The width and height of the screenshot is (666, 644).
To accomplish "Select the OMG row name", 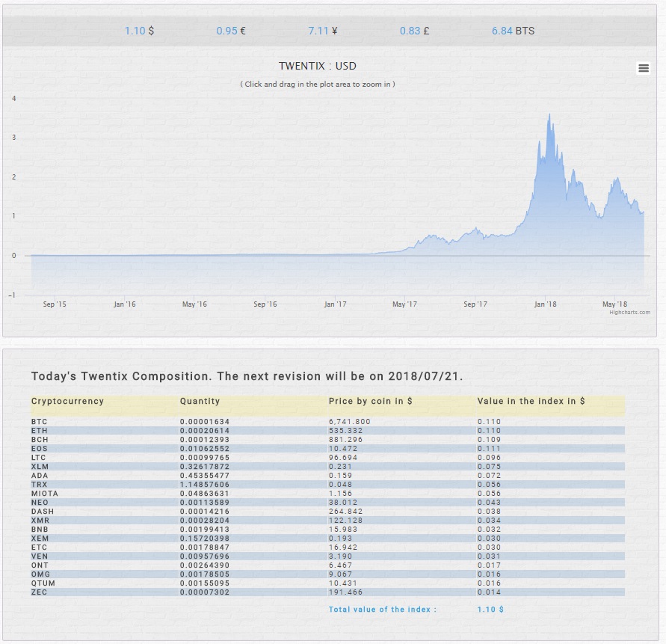I will coord(40,574).
